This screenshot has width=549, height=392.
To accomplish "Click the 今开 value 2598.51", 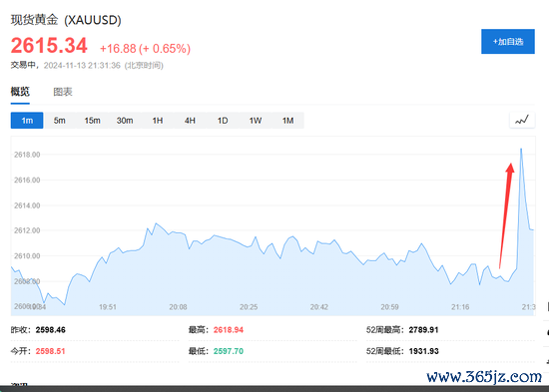I will click(51, 351).
